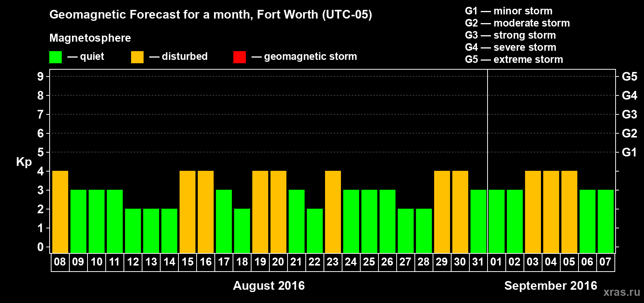Screen dimensions: 644x303
Task: Select the orange bar for August 30
Action: 460,212
